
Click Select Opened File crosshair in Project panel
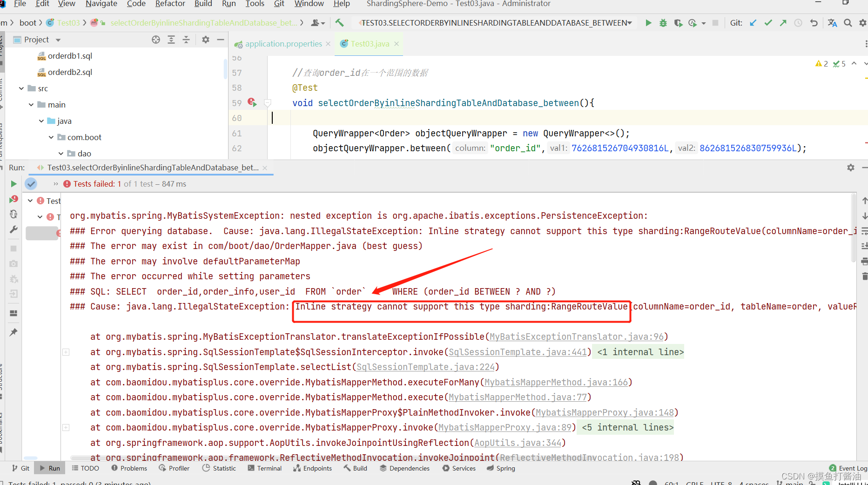coord(156,40)
